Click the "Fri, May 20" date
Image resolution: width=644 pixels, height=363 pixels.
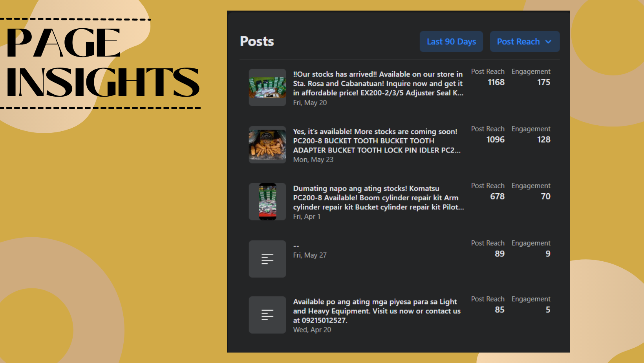[x=310, y=103]
